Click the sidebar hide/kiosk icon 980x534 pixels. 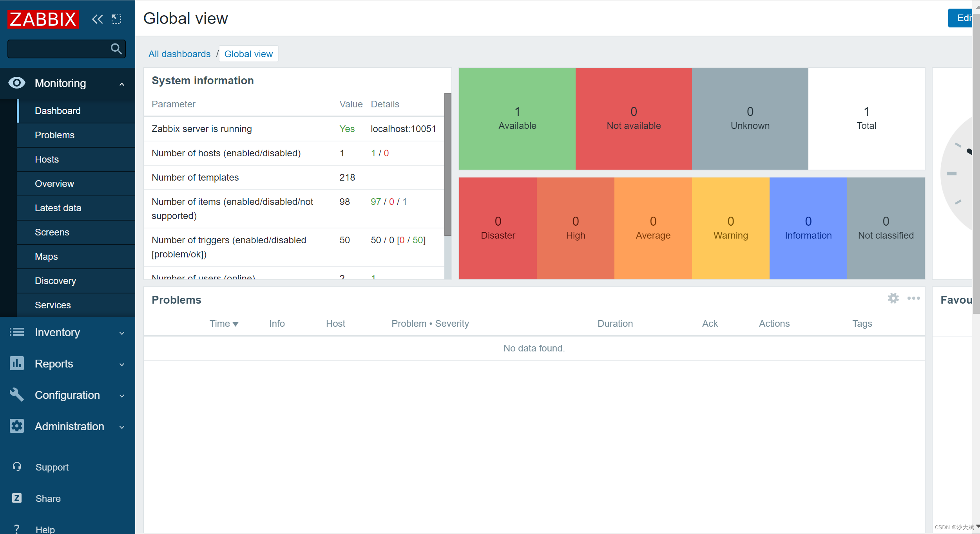pos(116,19)
